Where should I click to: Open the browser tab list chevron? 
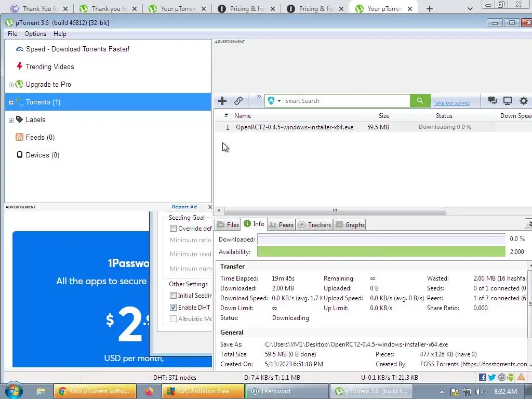[x=470, y=9]
